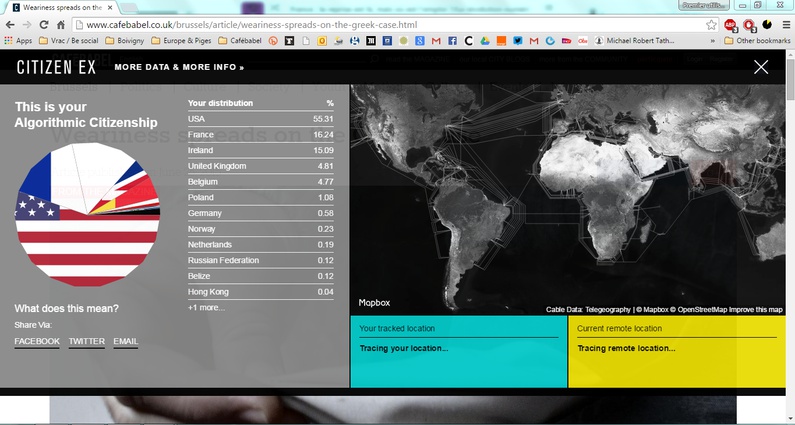Click the Telegeography cable data link

pos(608,309)
